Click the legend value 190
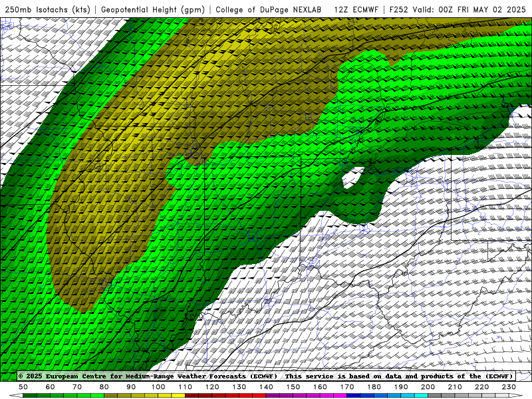The image size is (532, 399). [401, 387]
